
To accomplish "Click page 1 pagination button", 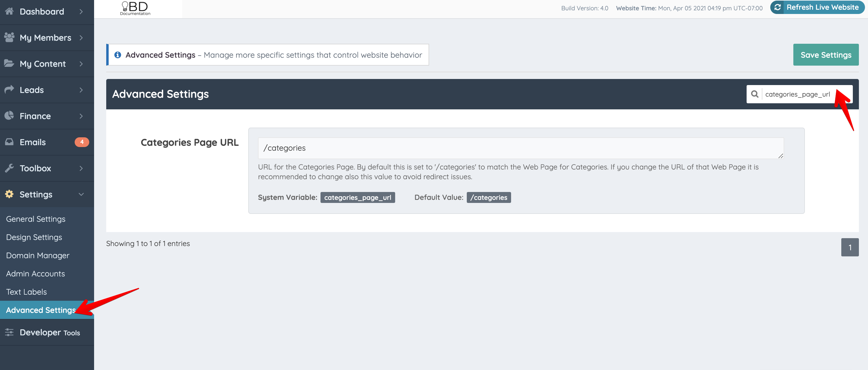I will click(x=849, y=247).
